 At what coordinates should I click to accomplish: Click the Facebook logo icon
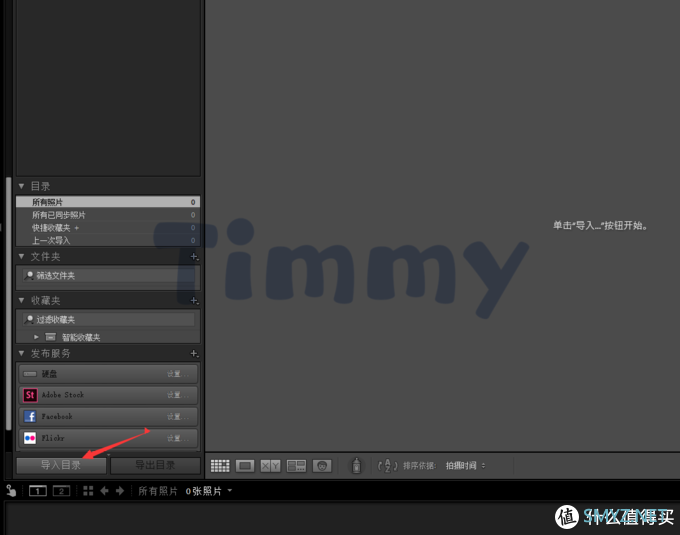30,416
